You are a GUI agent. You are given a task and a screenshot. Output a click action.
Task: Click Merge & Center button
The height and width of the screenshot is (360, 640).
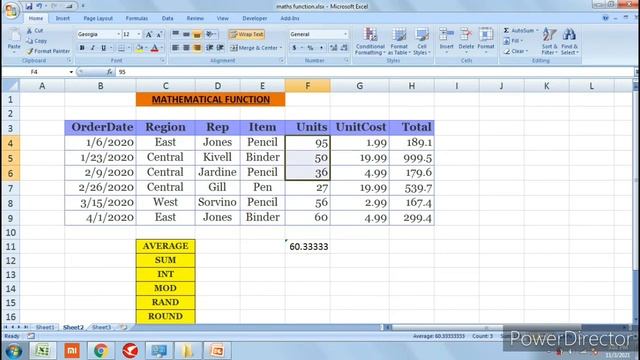click(253, 48)
